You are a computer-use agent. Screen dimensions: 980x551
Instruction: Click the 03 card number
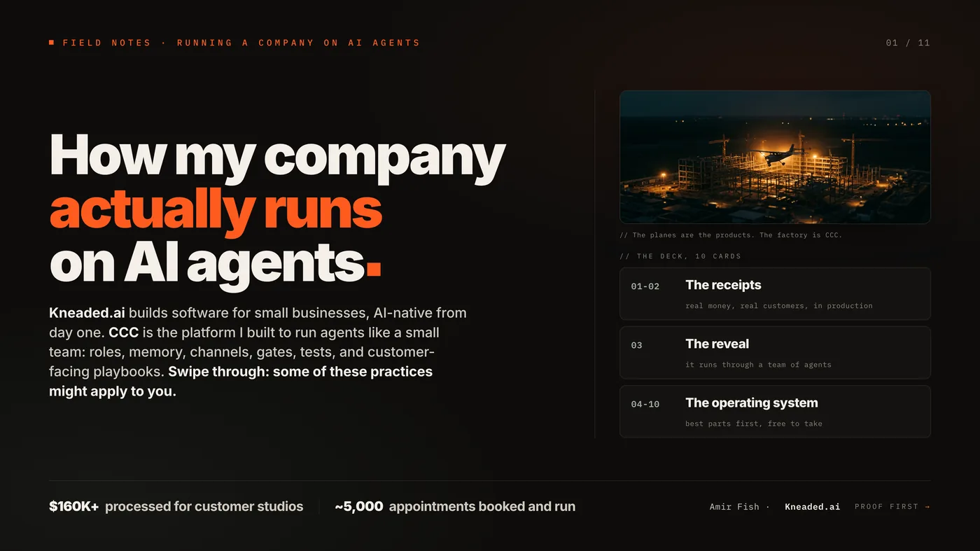tap(636, 345)
